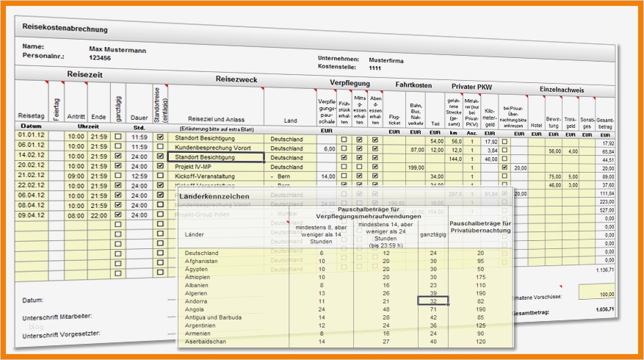
Task: Click Privatübernachtung value 125 for Argentinien
Action: pyautogui.click(x=480, y=325)
